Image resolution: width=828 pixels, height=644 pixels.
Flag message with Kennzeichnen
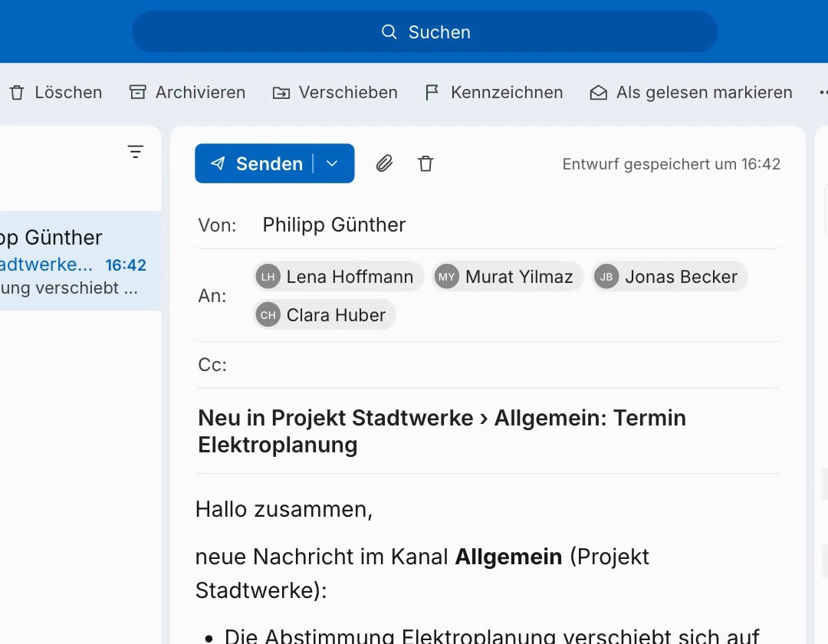pyautogui.click(x=494, y=92)
